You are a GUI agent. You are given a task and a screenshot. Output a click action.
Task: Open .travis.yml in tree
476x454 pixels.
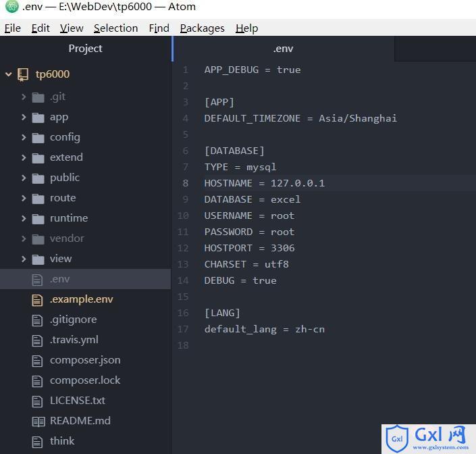tap(74, 340)
